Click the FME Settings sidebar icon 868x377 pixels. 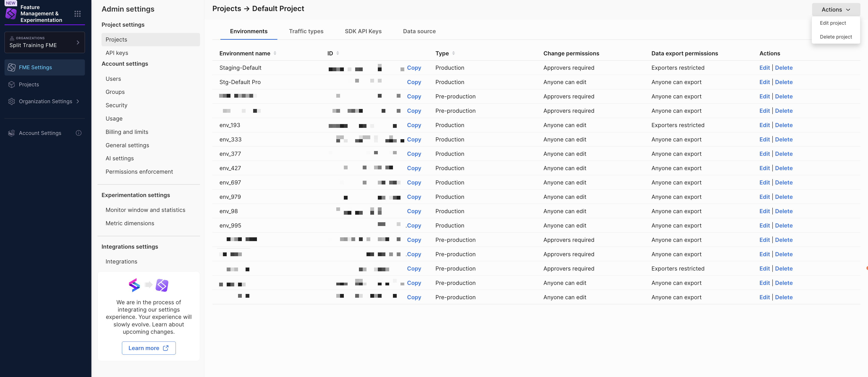11,67
